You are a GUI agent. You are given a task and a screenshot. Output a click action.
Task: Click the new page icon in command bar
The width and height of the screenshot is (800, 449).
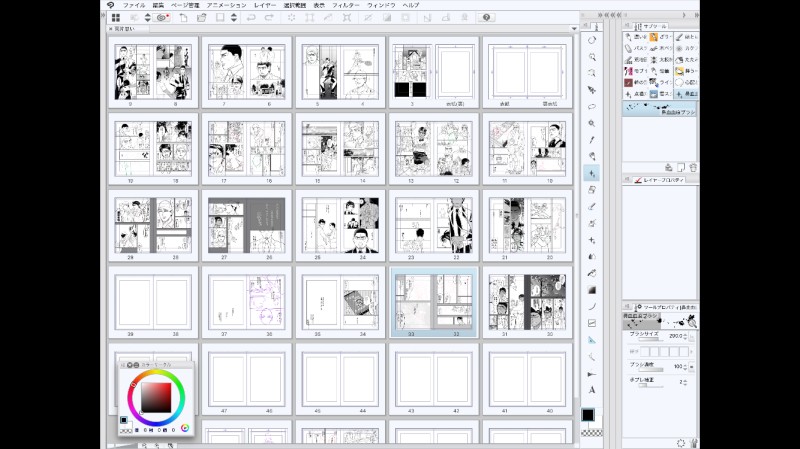point(183,17)
